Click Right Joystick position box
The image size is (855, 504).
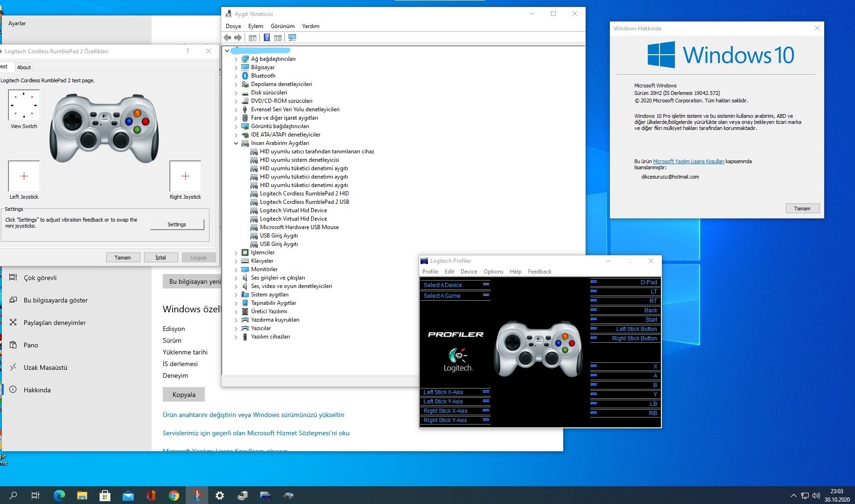click(x=185, y=176)
